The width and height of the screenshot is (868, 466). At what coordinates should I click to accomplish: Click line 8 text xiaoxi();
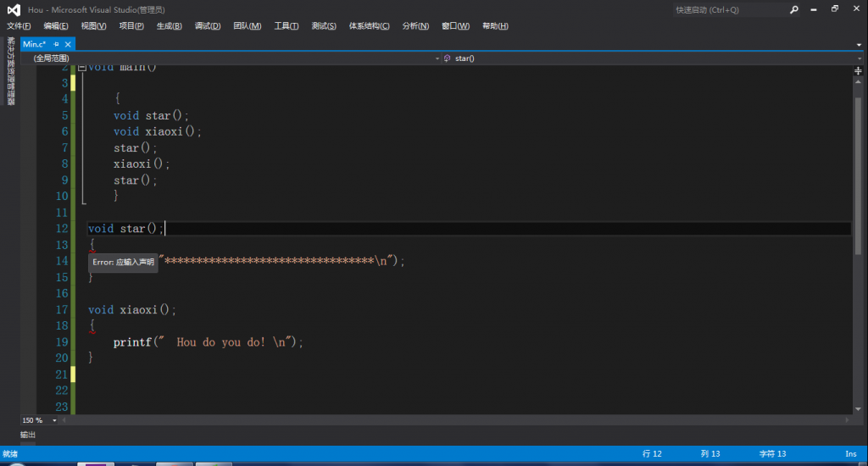click(142, 164)
